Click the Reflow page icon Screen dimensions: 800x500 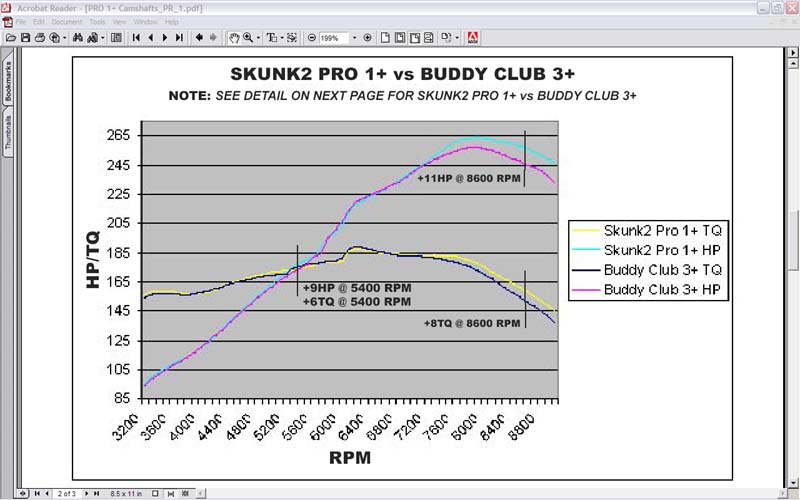point(429,38)
